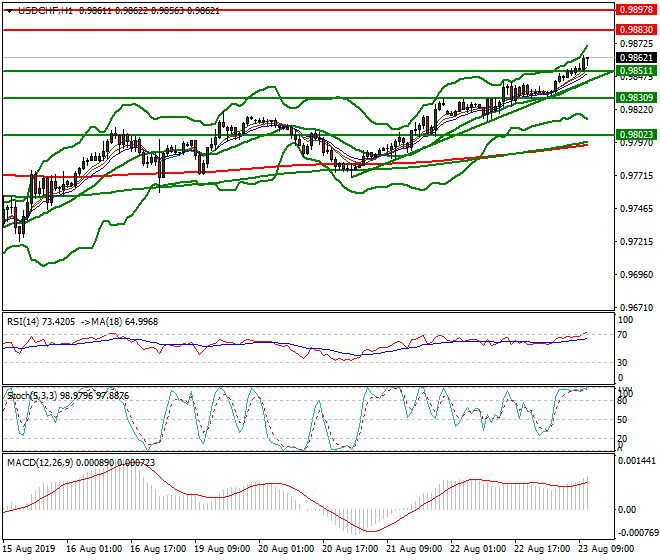Viewport: 660px width, 560px height.
Task: Click the chart menu triangle beside USDCHF,H1
Action: (x=10, y=12)
